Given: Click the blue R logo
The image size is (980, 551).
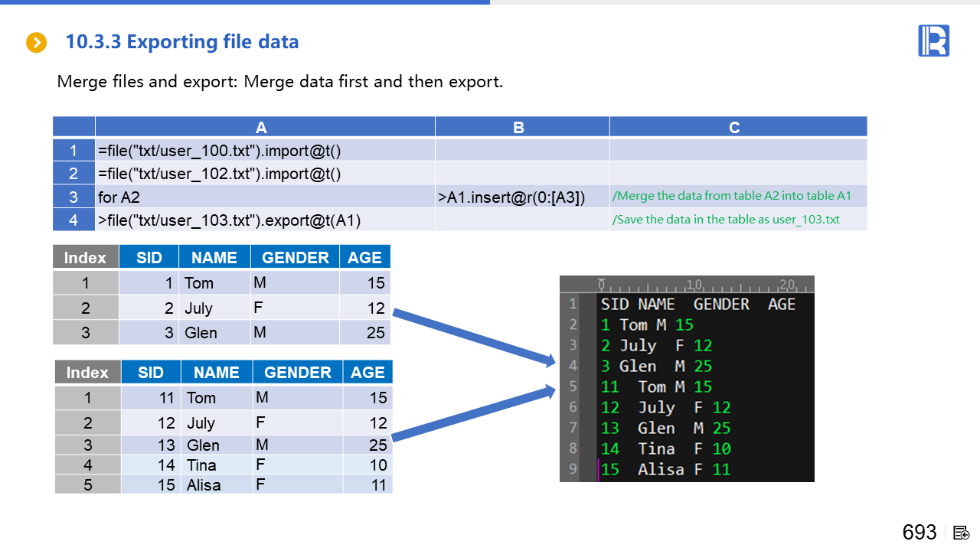Looking at the screenshot, I should 933,41.
